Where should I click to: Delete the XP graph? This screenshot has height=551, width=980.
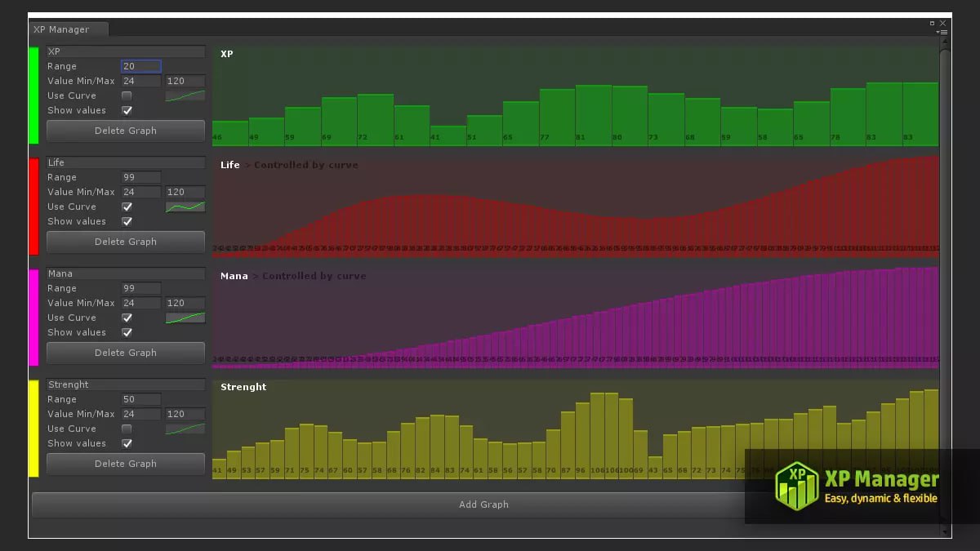coord(126,131)
